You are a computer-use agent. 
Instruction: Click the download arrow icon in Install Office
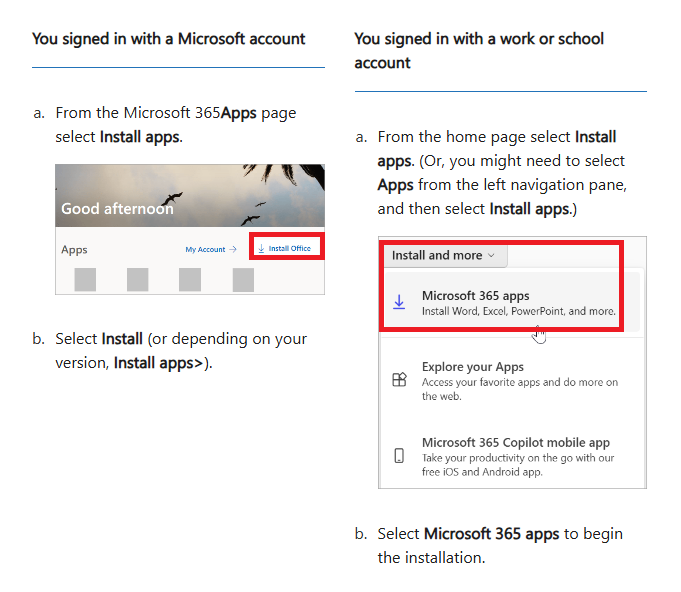(x=261, y=248)
